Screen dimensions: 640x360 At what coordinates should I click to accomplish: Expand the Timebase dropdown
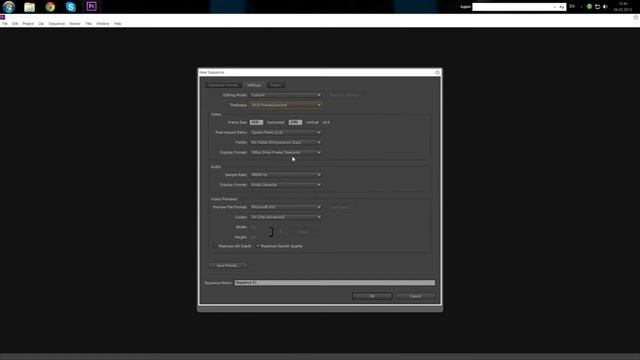[x=285, y=105]
